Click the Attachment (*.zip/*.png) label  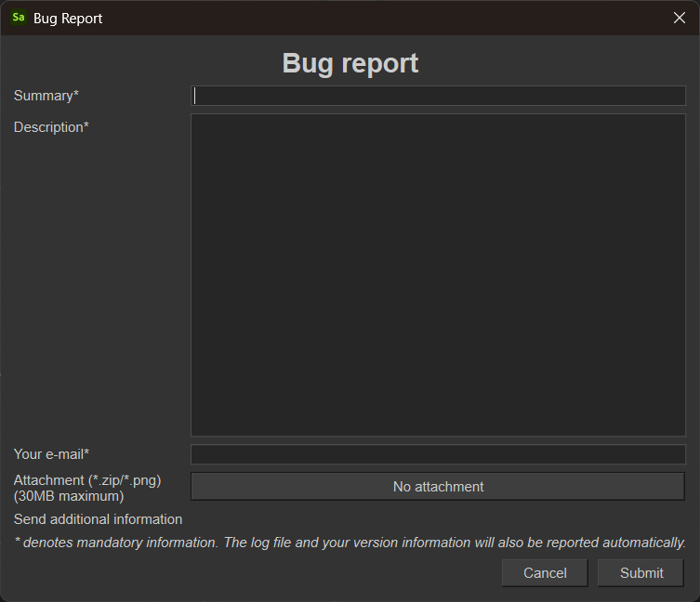point(87,480)
